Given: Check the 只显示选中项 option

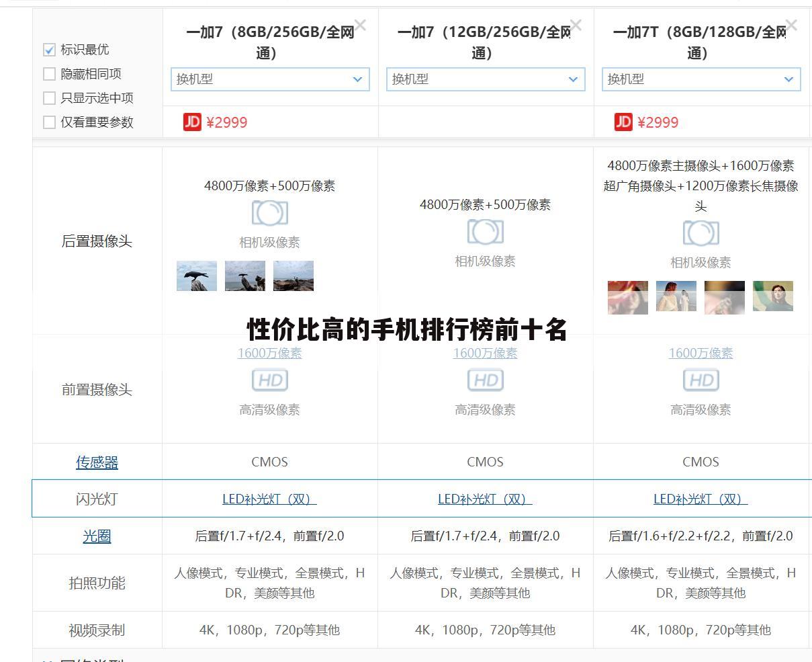Looking at the screenshot, I should point(49,98).
